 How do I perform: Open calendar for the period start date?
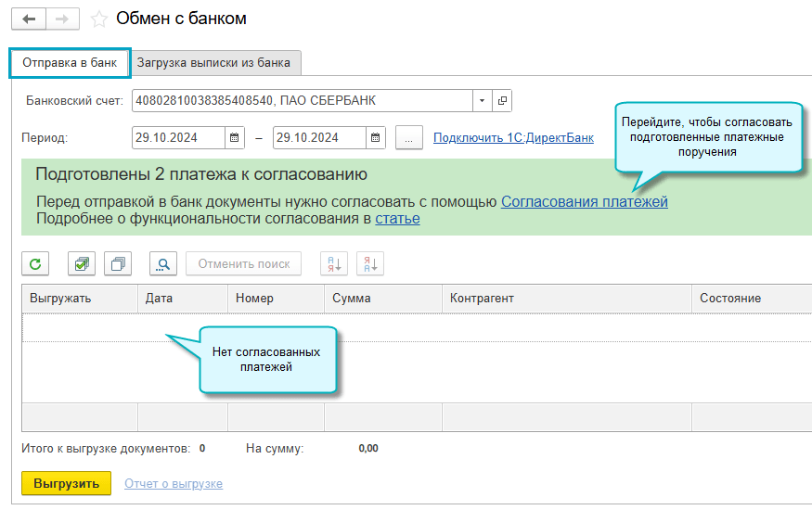tap(235, 138)
